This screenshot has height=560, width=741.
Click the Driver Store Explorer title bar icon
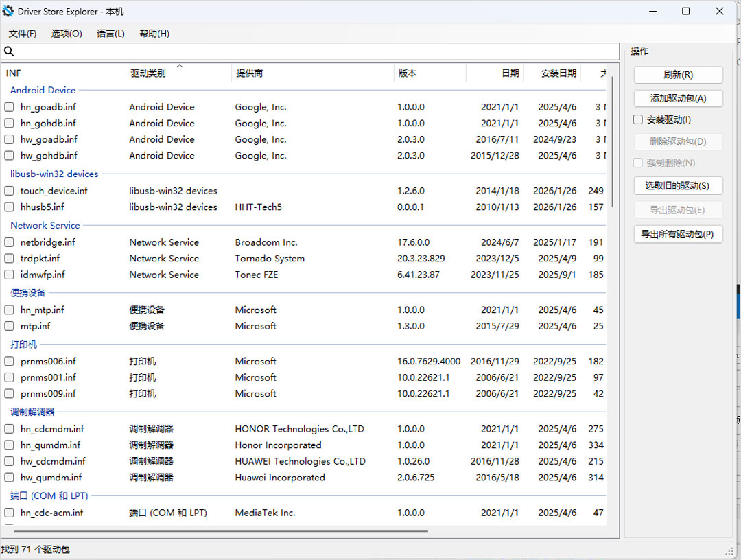[x=8, y=12]
